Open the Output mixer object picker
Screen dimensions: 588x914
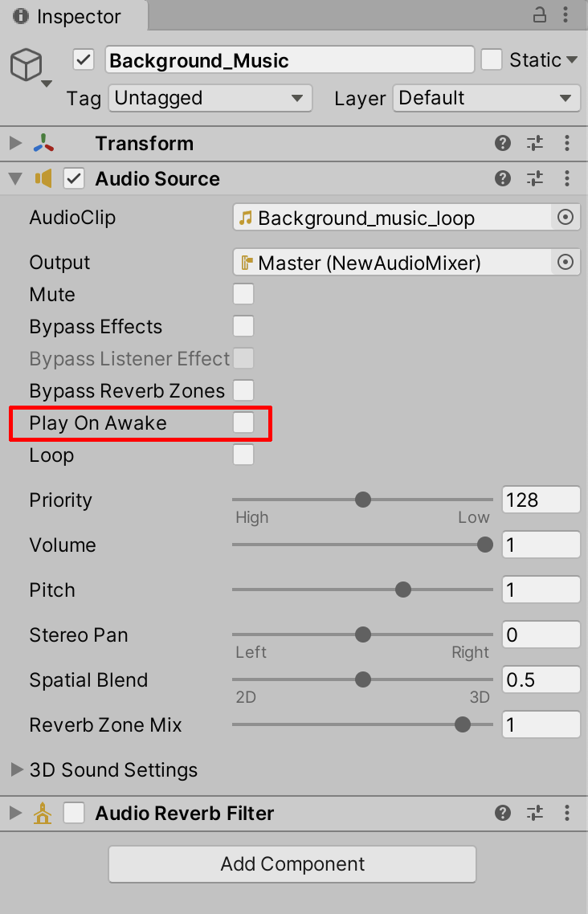tap(566, 263)
